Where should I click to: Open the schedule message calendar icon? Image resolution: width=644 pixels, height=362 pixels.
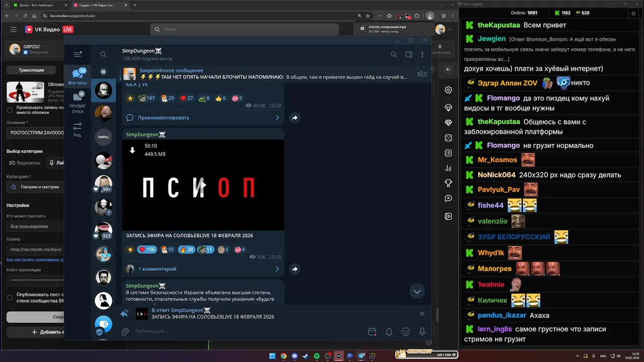(372, 332)
